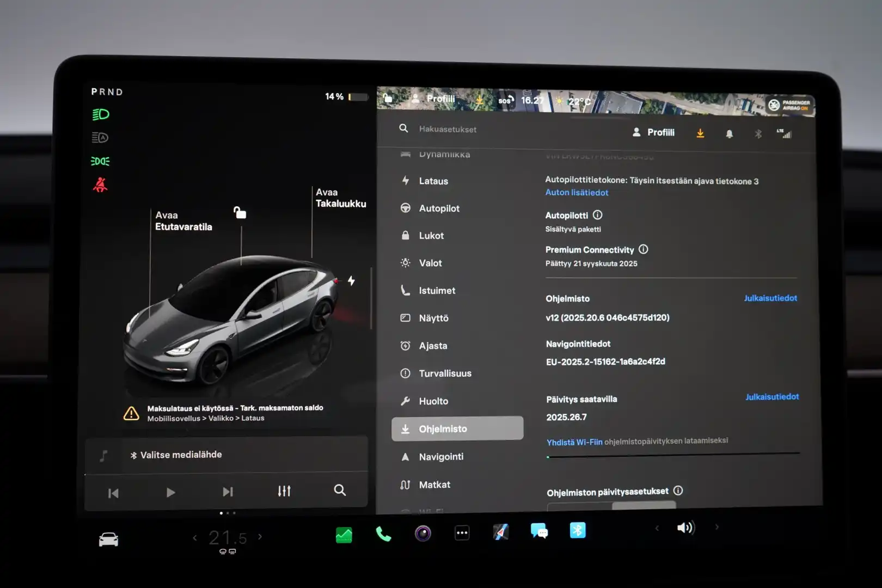Tap the charge port lightning icon beside the car
The image size is (882, 588).
(x=351, y=280)
